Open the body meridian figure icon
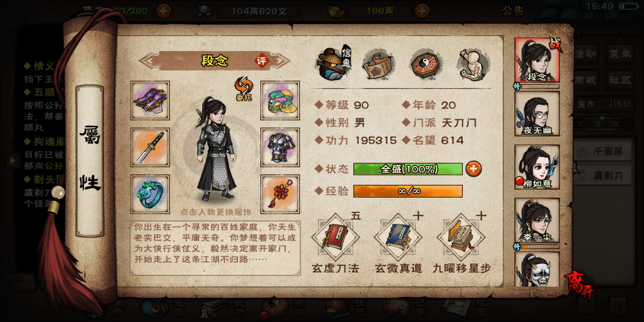Viewport: 644px width, 322px height. coord(474,64)
